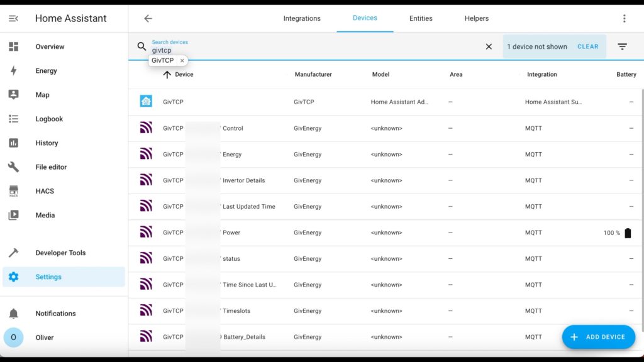
Task: Click the Home Assistant sidebar title
Action: click(70, 18)
